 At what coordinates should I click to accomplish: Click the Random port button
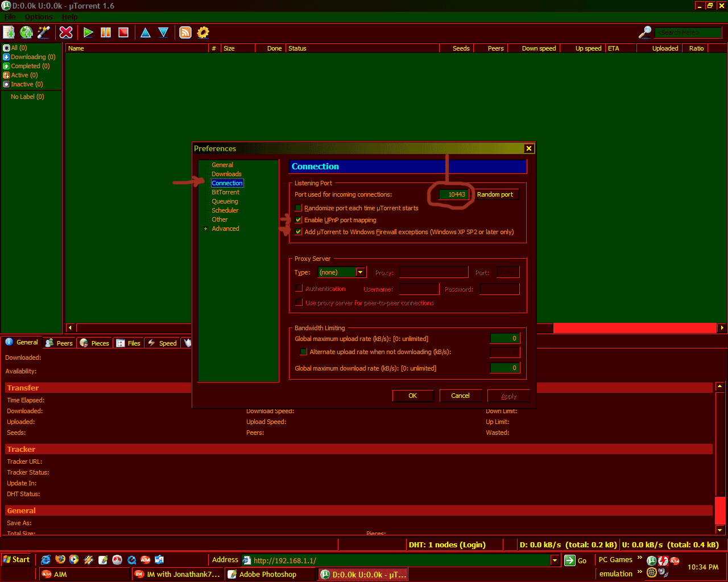click(495, 194)
